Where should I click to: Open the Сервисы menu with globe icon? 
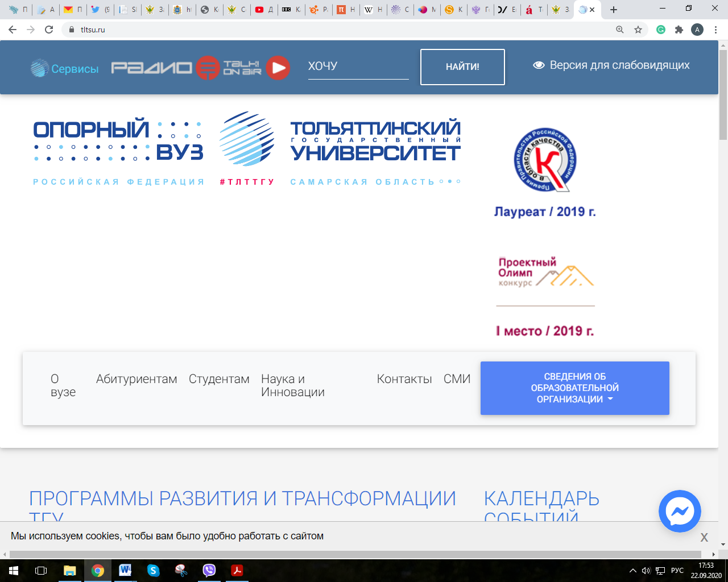pyautogui.click(x=64, y=69)
